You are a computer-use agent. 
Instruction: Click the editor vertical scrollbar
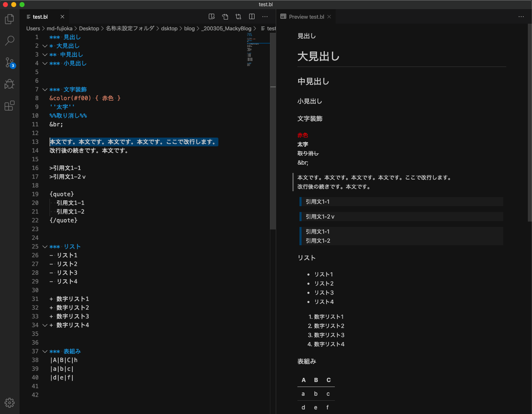click(273, 158)
